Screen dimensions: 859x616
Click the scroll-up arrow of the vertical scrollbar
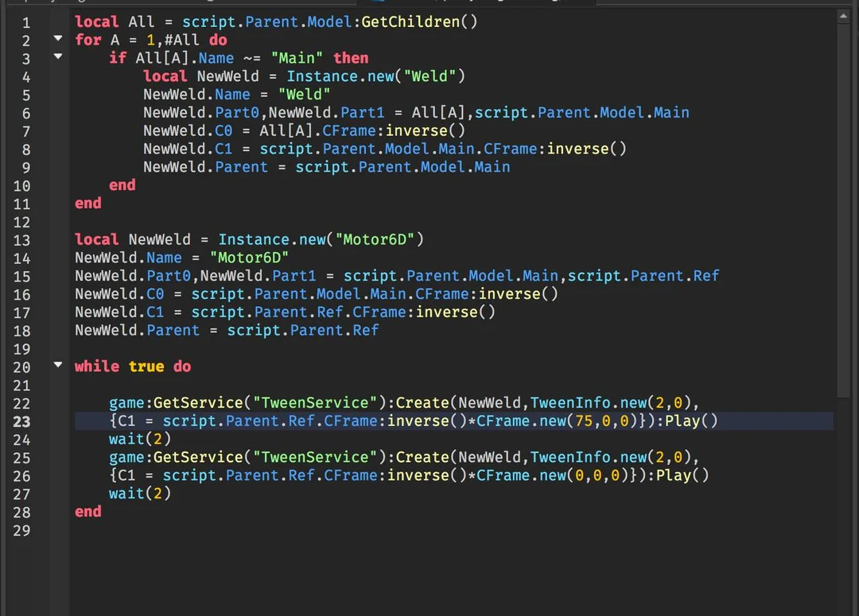pyautogui.click(x=842, y=16)
